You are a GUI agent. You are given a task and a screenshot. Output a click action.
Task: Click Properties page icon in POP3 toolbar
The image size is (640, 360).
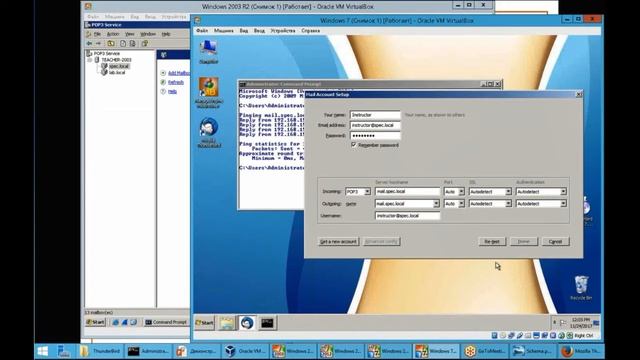click(x=123, y=43)
